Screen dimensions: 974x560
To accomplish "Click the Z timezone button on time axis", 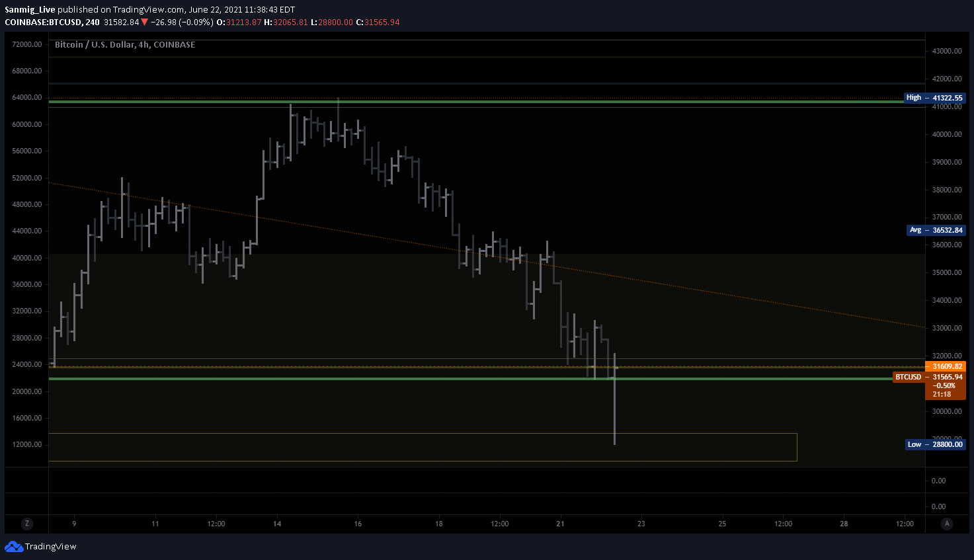I will click(x=27, y=524).
